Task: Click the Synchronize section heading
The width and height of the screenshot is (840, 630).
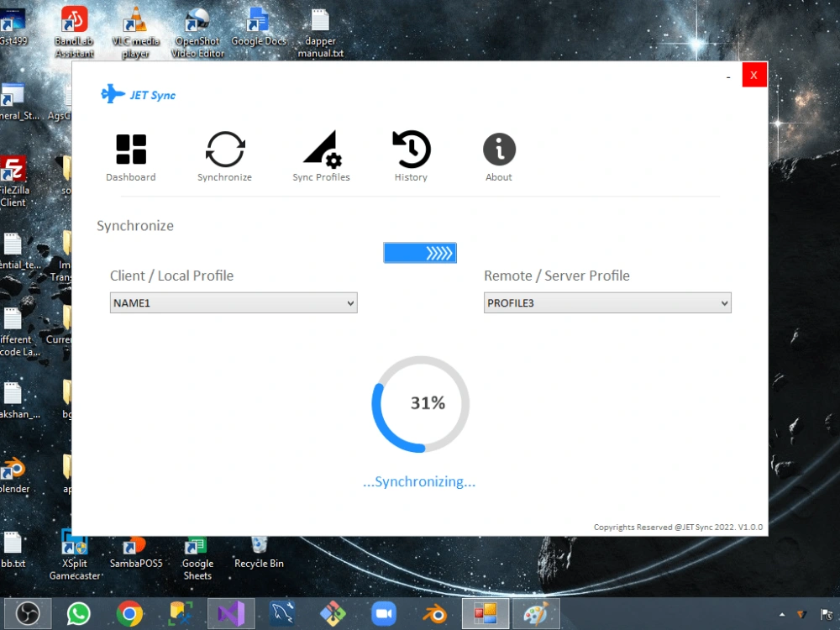Action: (135, 225)
